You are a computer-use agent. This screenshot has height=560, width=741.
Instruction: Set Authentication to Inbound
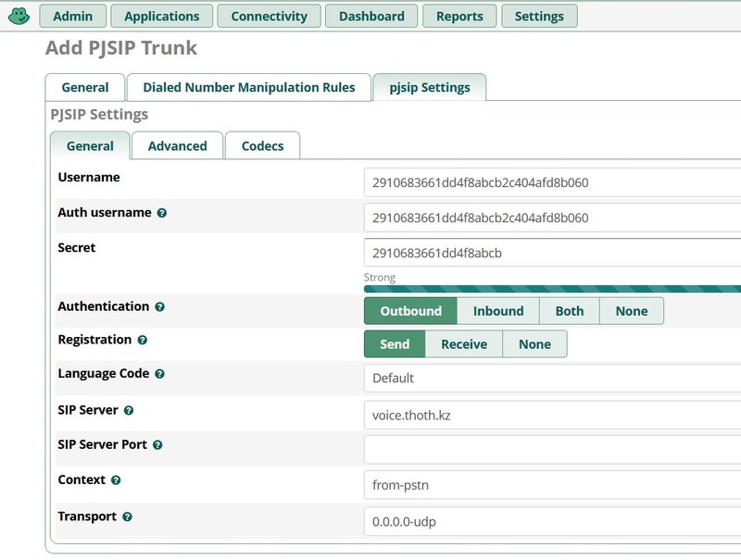(498, 311)
